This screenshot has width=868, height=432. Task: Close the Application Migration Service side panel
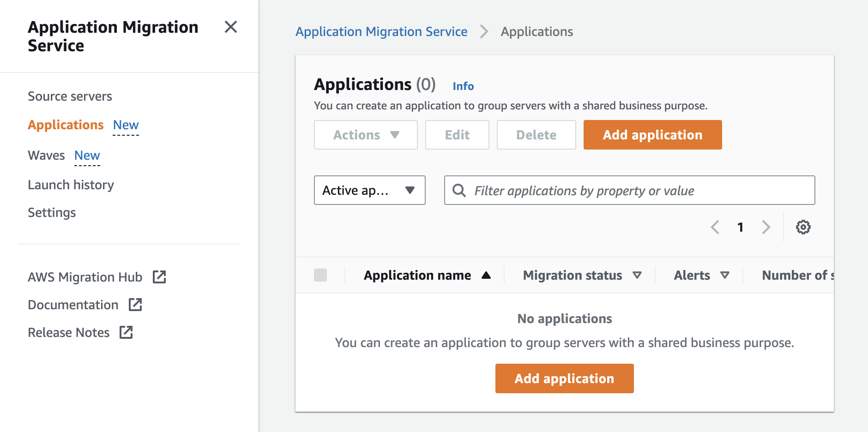[x=231, y=28]
